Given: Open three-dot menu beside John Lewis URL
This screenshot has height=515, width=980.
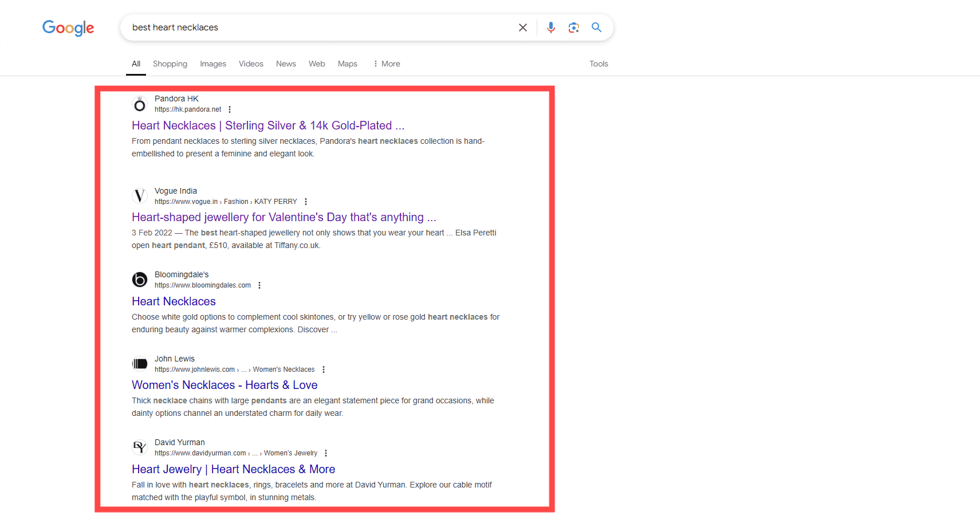Looking at the screenshot, I should coord(324,369).
